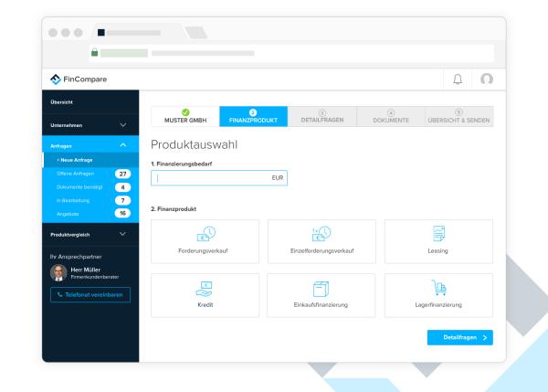Click the FinCompare logo
The height and width of the screenshot is (392, 548).
(x=79, y=79)
